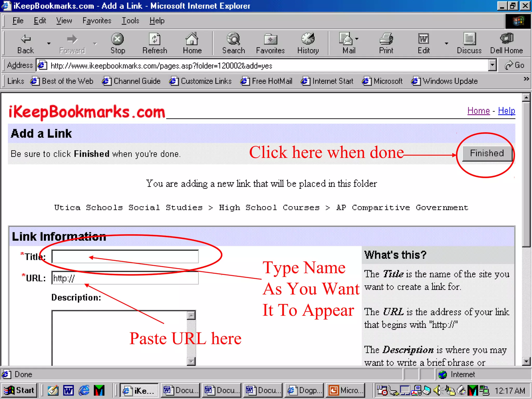
Task: Open the Channel Guide links bar item
Action: [131, 81]
